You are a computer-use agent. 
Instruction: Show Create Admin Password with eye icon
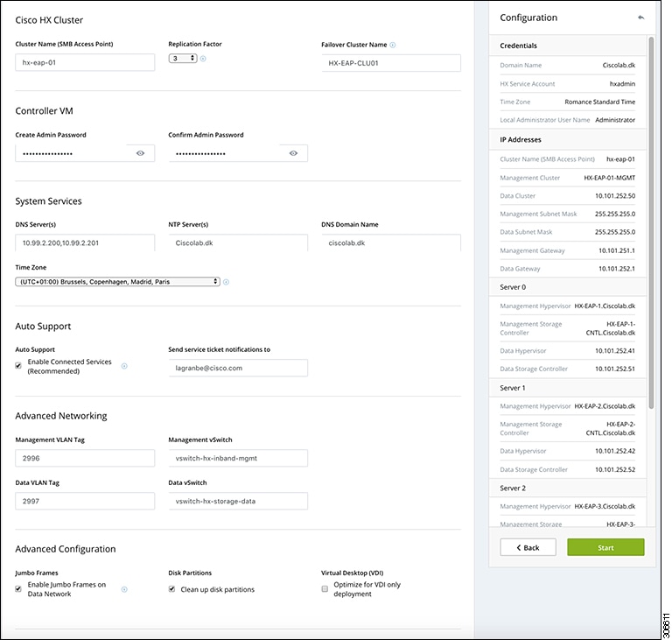pyautogui.click(x=140, y=153)
